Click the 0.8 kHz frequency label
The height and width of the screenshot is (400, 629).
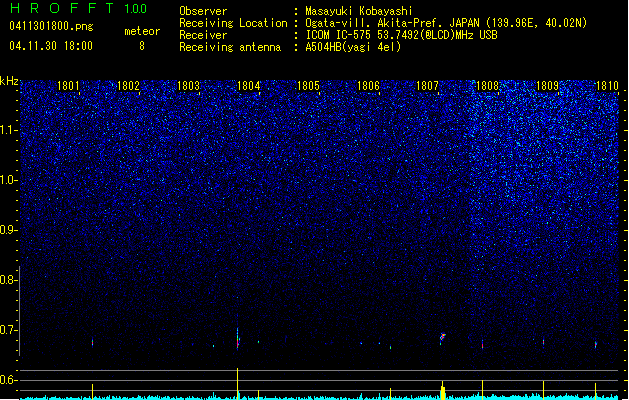[8, 280]
